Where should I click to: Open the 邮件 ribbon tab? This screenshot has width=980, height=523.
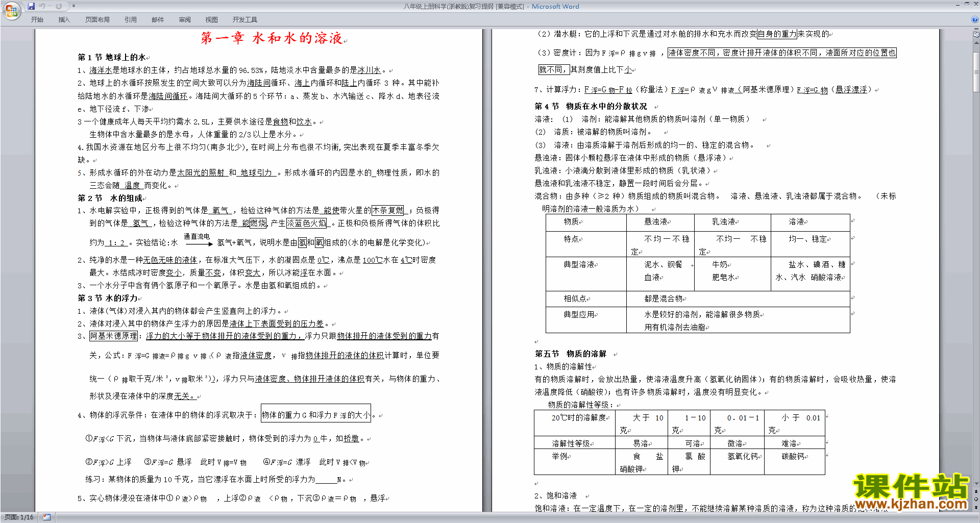[158, 20]
